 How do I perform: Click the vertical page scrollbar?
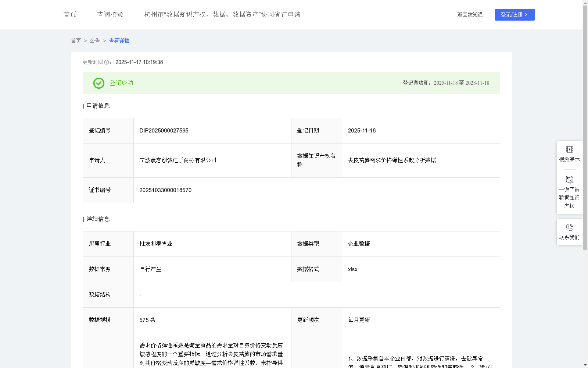coord(585,127)
